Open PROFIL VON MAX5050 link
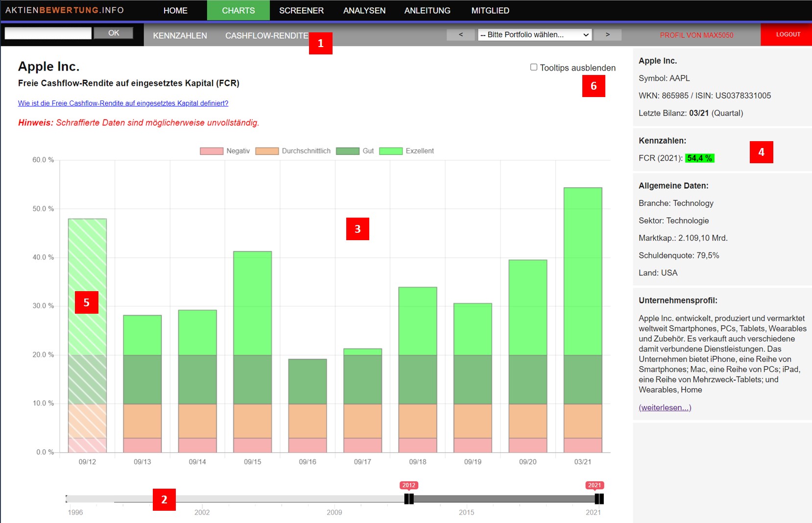Viewport: 812px width, 523px height. (696, 35)
